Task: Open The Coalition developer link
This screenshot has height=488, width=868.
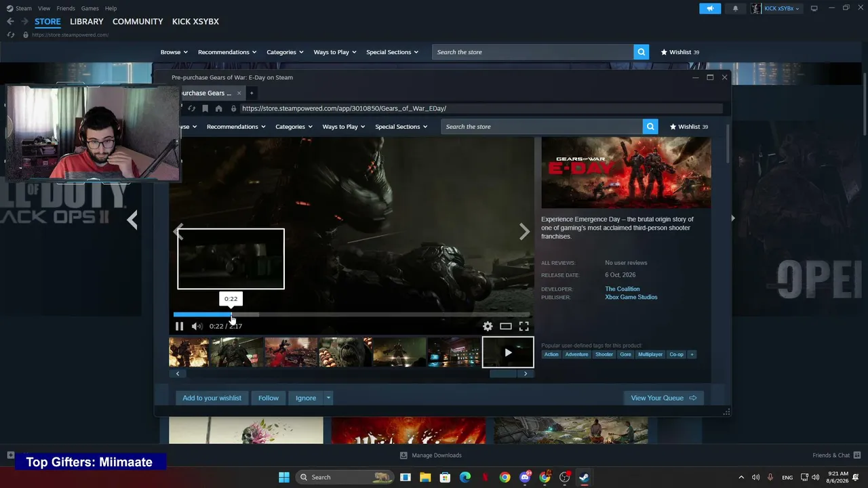Action: pyautogui.click(x=623, y=289)
